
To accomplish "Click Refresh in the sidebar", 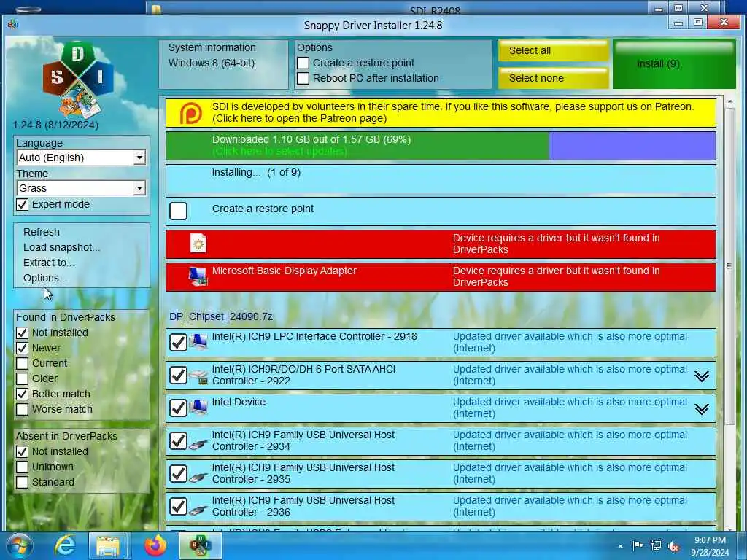I will pos(42,232).
